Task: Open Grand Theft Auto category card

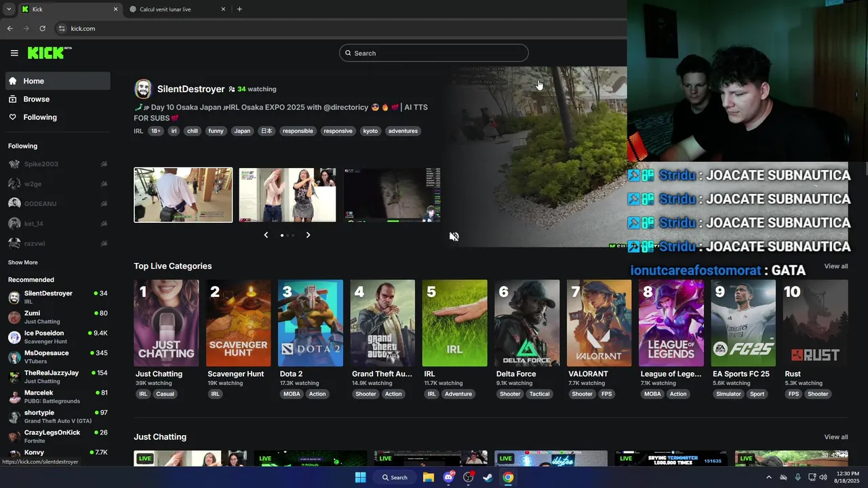Action: tap(382, 323)
